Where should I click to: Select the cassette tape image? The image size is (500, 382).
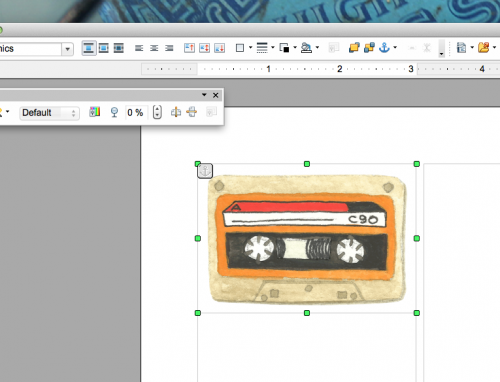pos(307,238)
